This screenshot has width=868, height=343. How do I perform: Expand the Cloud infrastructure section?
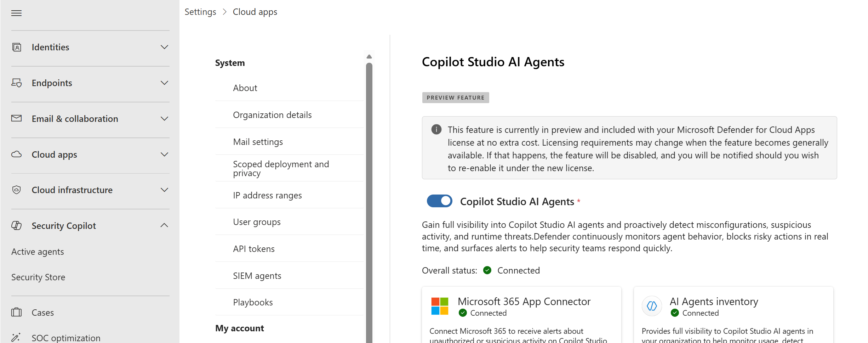[164, 190]
